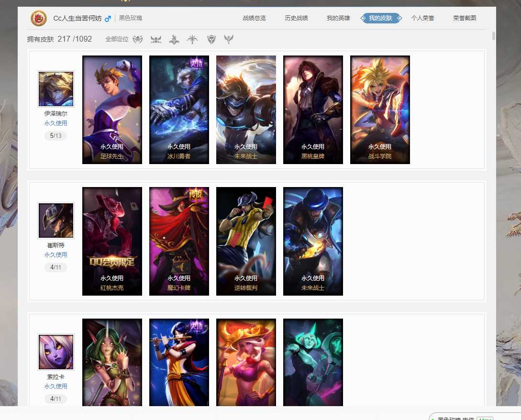The image size is (521, 420).
Task: Open the 历史战绩 tab
Action: (x=297, y=18)
